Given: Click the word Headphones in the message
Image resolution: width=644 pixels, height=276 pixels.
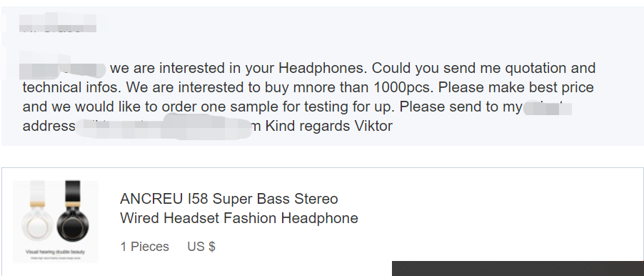Looking at the screenshot, I should click(x=321, y=68).
